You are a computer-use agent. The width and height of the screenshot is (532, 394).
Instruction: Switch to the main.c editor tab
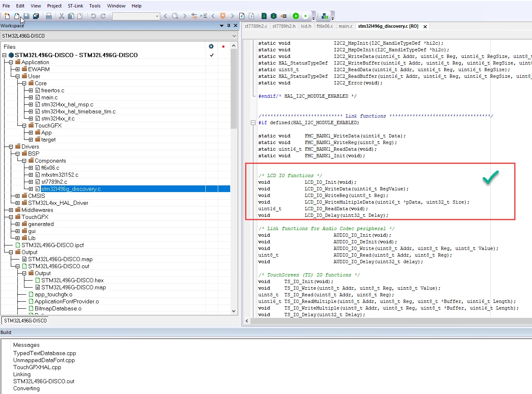tap(346, 26)
